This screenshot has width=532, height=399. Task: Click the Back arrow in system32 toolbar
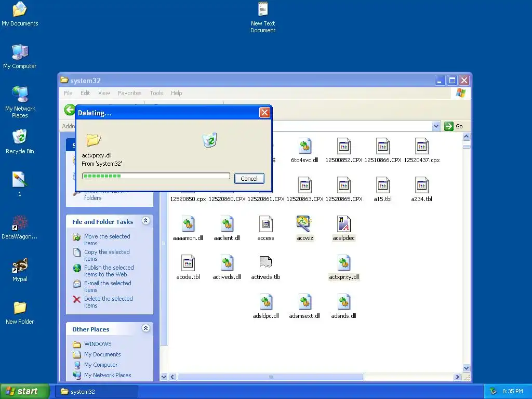click(x=70, y=110)
